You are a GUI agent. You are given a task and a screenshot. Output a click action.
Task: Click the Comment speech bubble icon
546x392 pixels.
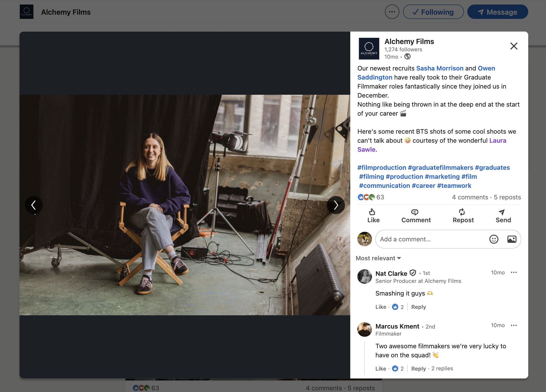(415, 212)
